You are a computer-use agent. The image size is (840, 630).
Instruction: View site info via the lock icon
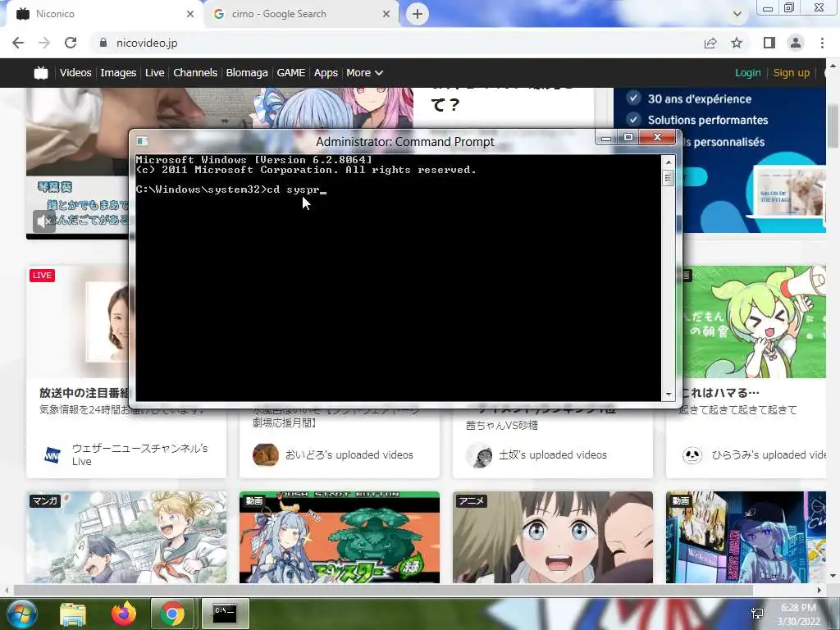[x=103, y=43]
